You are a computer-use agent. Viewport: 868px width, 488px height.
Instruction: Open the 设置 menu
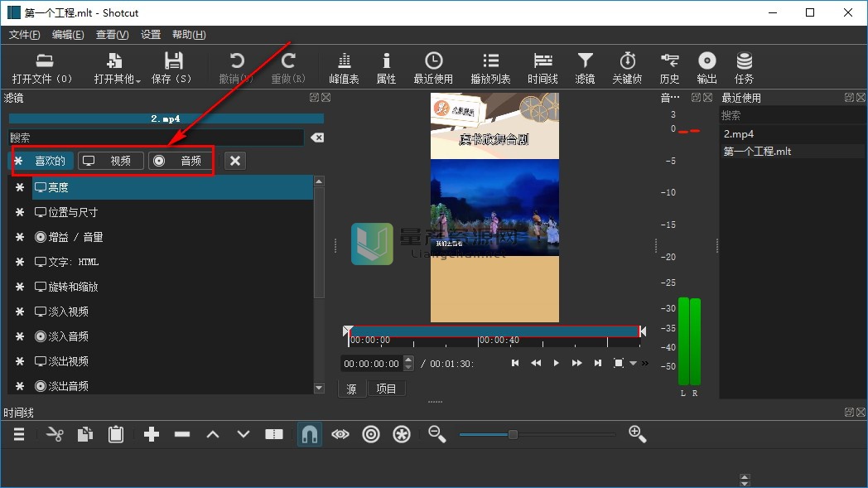[151, 34]
